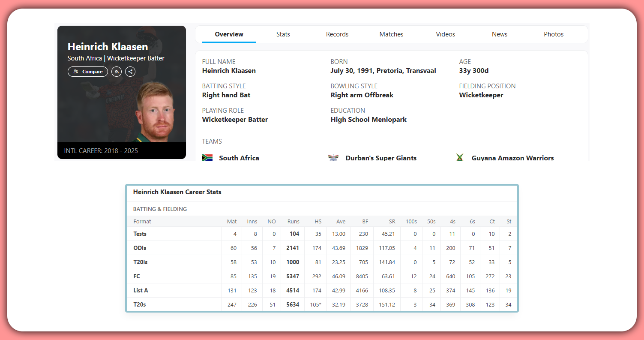Click the Guyana Amazon Warriors team logo
The width and height of the screenshot is (644, 340).
tap(460, 157)
